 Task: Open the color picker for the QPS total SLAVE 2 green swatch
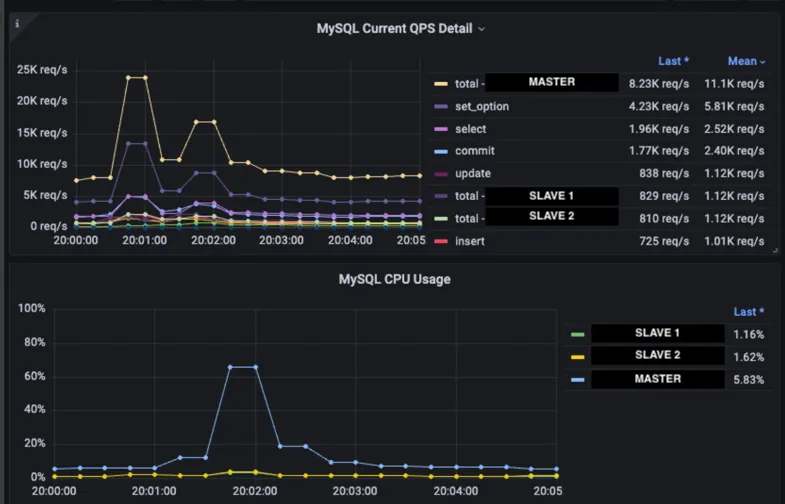(x=441, y=219)
